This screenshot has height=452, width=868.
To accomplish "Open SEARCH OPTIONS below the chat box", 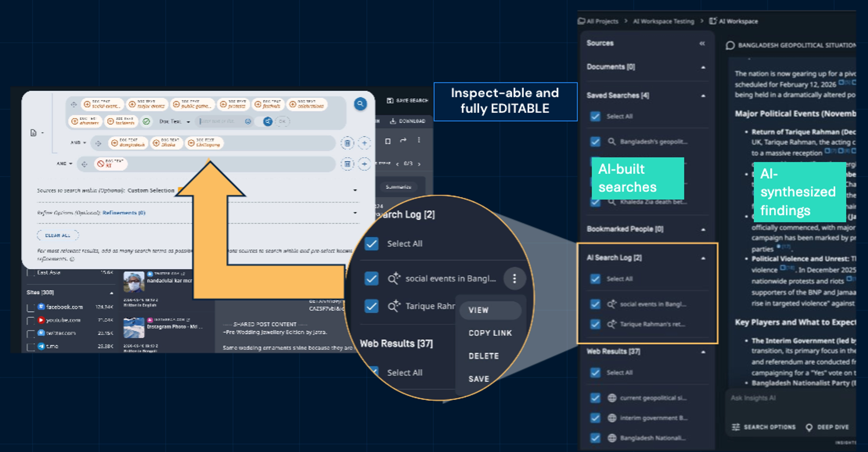I will coord(764,427).
